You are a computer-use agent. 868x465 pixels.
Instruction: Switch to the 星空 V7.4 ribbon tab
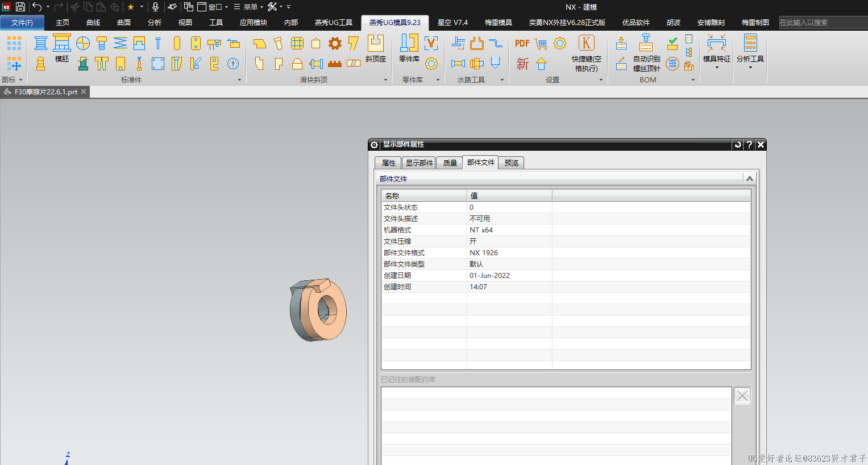click(452, 23)
